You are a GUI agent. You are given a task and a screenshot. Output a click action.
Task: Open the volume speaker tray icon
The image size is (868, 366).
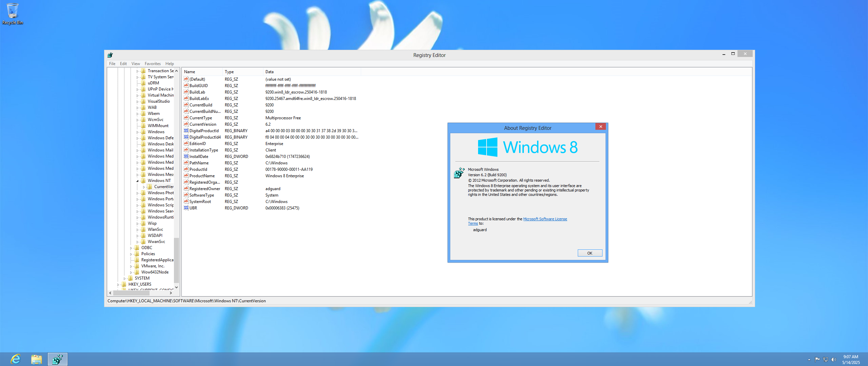click(833, 359)
